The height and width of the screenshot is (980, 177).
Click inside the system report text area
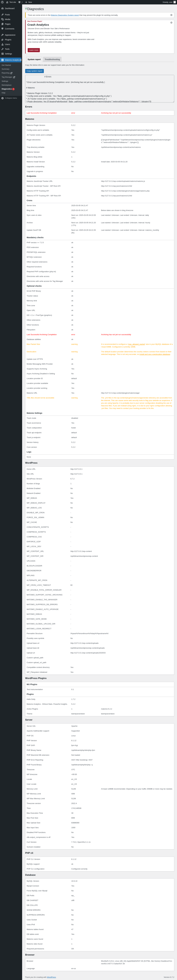(x=99, y=89)
